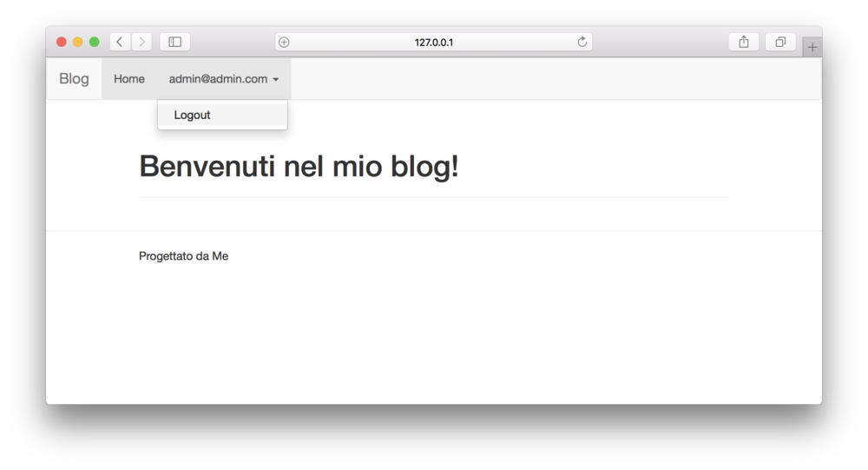Minimize the window with the yellow button

tap(78, 42)
